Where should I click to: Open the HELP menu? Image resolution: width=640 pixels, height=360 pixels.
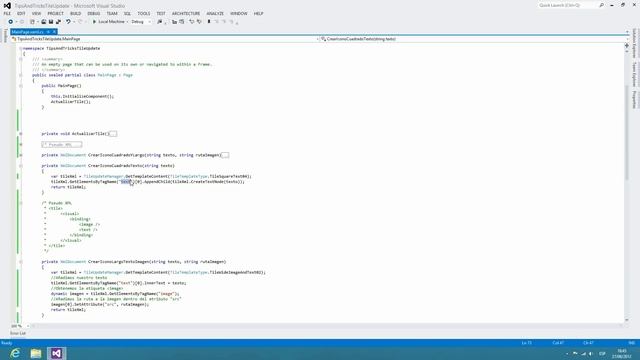[x=258, y=13]
